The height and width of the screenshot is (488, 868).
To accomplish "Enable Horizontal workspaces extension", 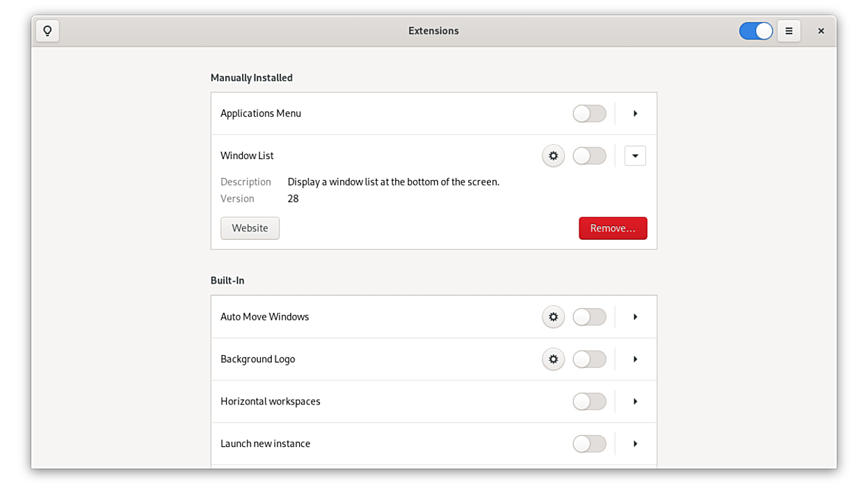I will tap(589, 402).
